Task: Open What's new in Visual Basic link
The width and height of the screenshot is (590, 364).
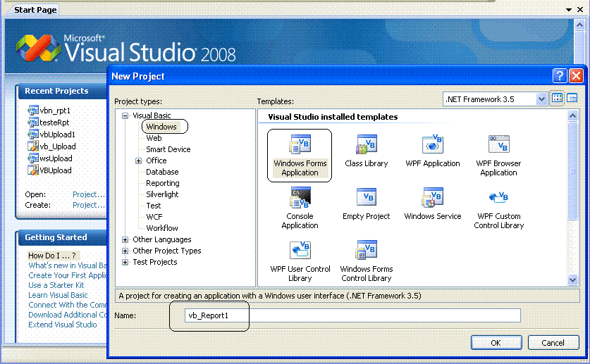Action: (68, 265)
